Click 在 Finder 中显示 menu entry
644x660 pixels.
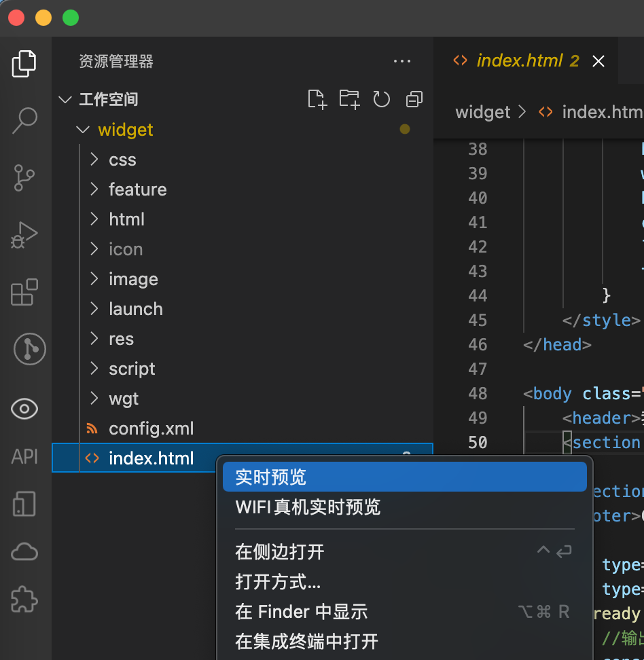tap(301, 611)
